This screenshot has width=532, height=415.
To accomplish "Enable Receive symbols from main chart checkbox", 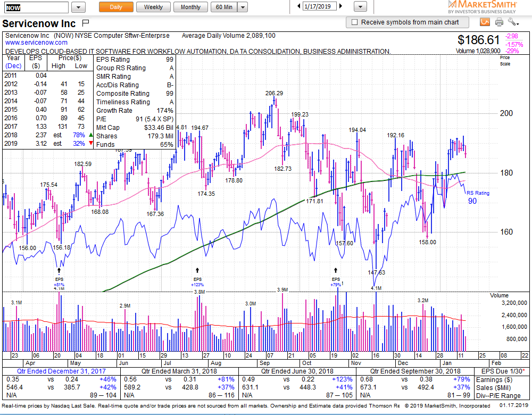I will tap(354, 22).
